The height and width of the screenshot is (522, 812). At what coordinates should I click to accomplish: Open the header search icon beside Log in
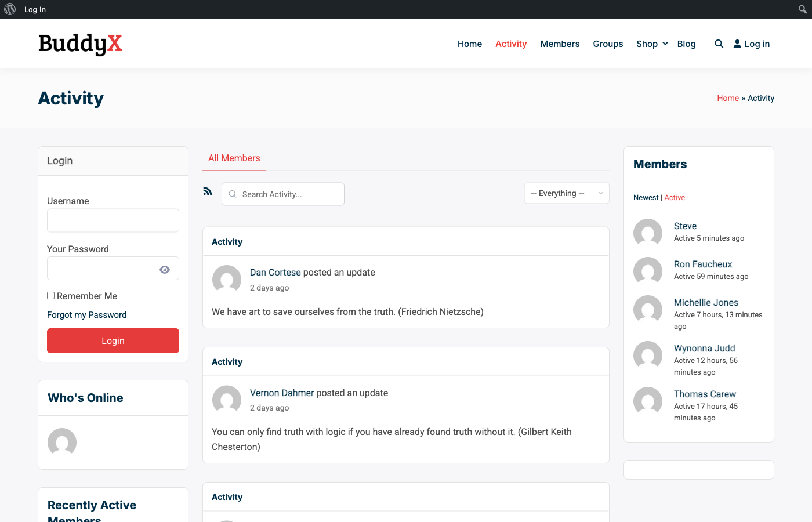click(719, 43)
